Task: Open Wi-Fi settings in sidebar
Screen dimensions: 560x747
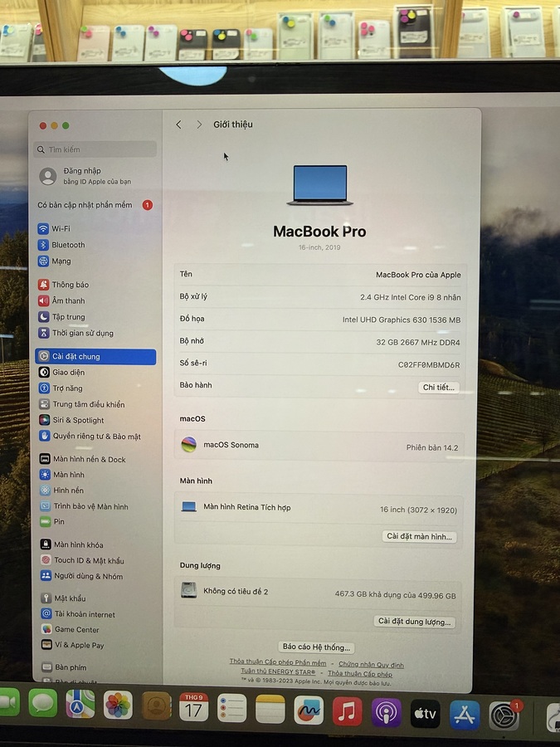Action: click(54, 229)
